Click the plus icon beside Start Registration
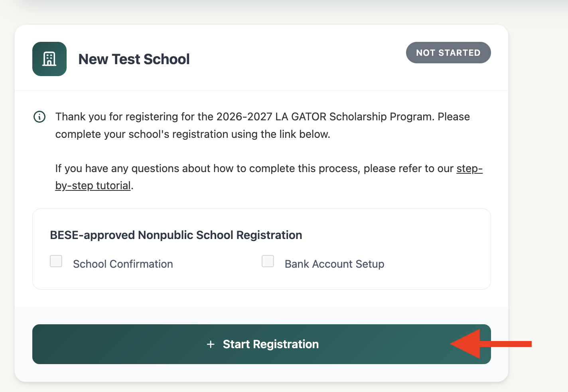This screenshot has width=568, height=392. tap(211, 344)
